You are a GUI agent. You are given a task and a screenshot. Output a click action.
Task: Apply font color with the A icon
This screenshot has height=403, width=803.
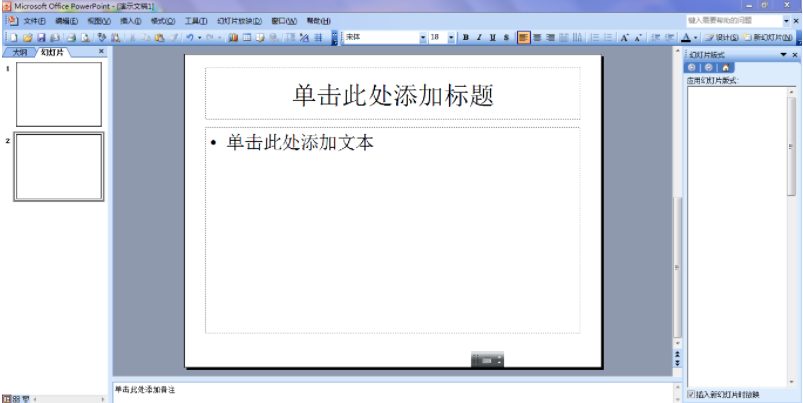click(686, 37)
